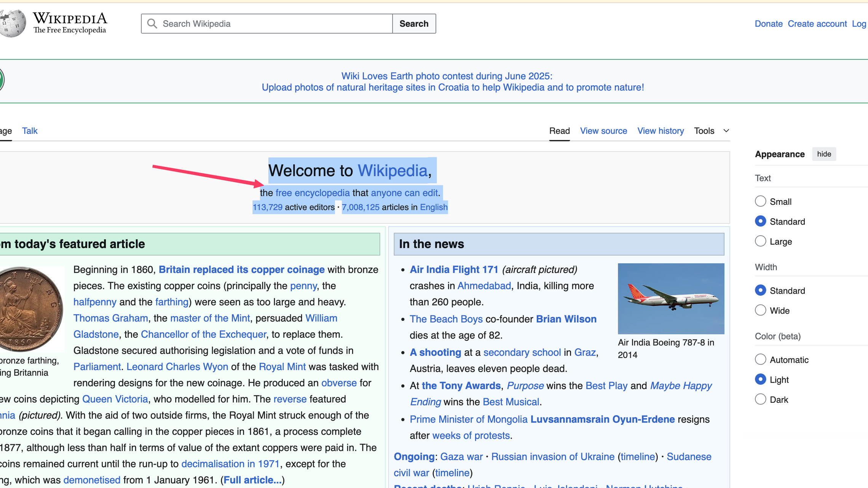This screenshot has width=868, height=488.
Task: Open the Air India Boeing 787 thumbnail
Action: pyautogui.click(x=671, y=298)
